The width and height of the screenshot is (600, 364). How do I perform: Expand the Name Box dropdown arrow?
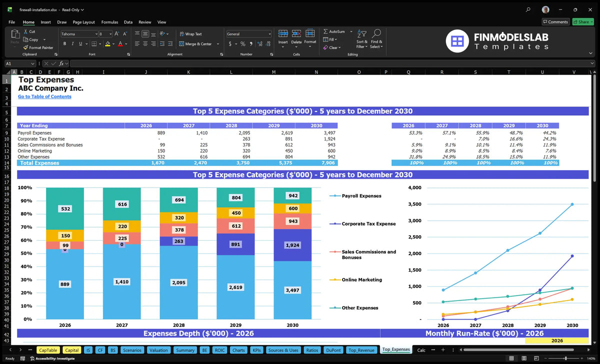click(x=33, y=64)
